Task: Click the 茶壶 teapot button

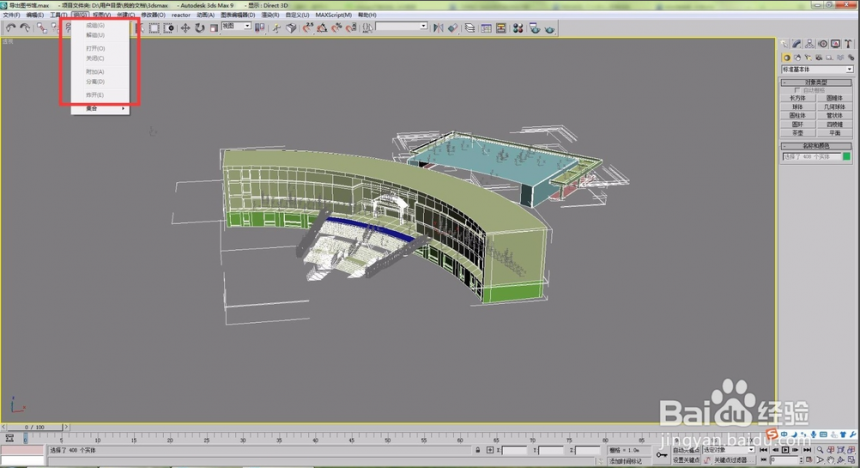Action: 797,133
